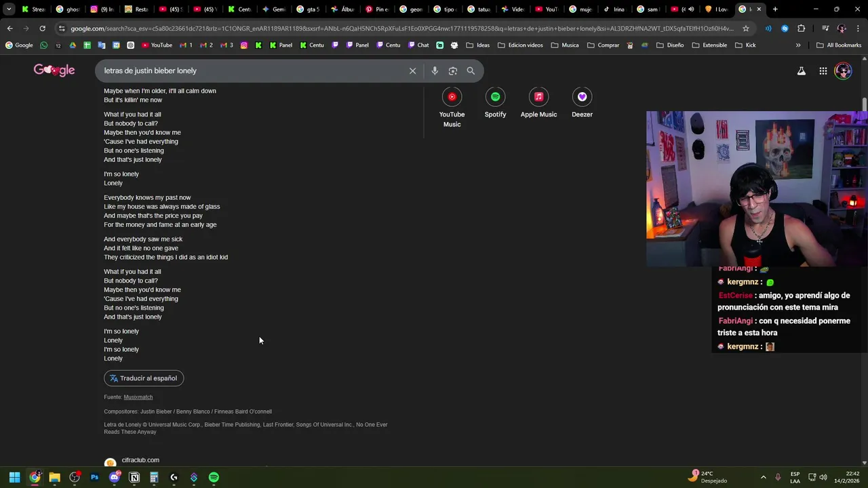Switch to the Resta tab

(x=136, y=9)
